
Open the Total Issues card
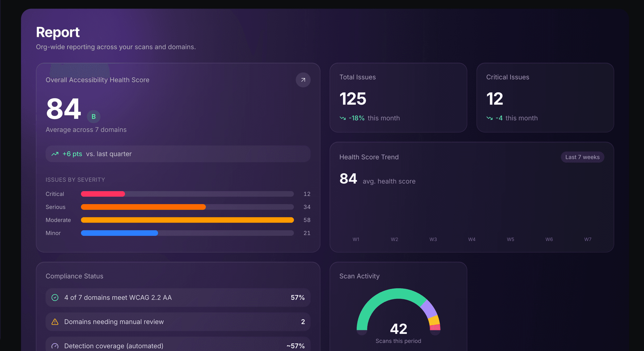(x=398, y=97)
